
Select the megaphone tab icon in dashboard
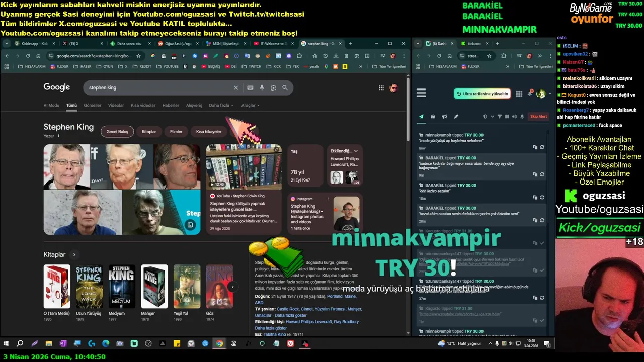tap(444, 117)
